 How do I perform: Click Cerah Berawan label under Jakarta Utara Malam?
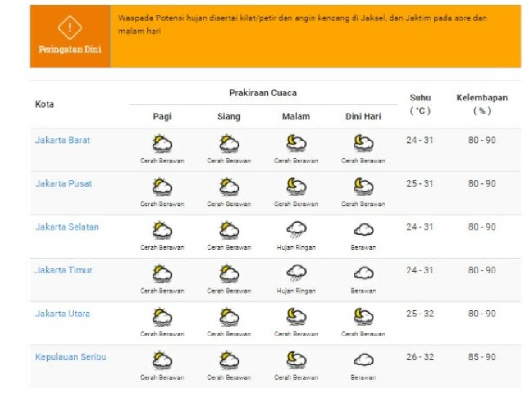point(296,334)
